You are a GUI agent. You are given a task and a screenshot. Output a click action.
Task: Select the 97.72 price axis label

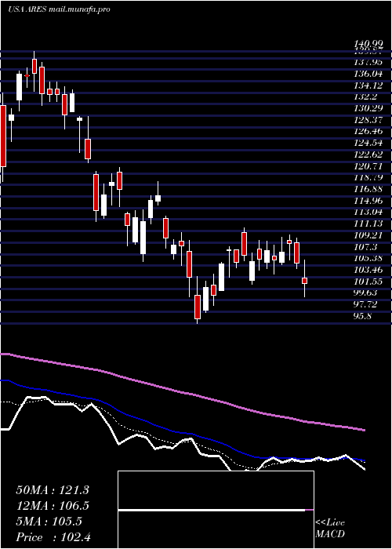[x=366, y=304]
